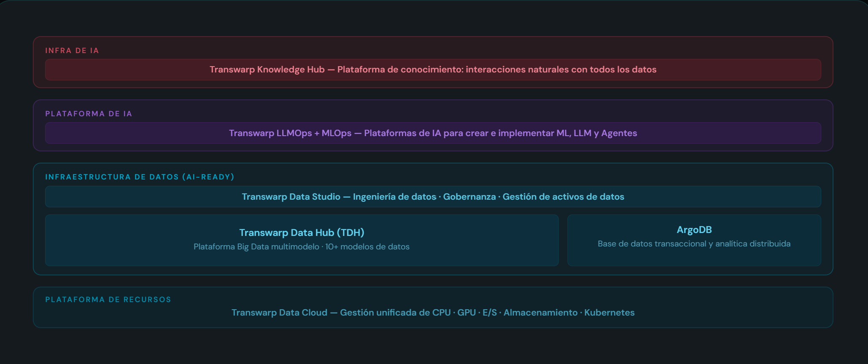Click the E/S item in Data Cloud row
This screenshot has width=868, height=364.
click(x=489, y=313)
